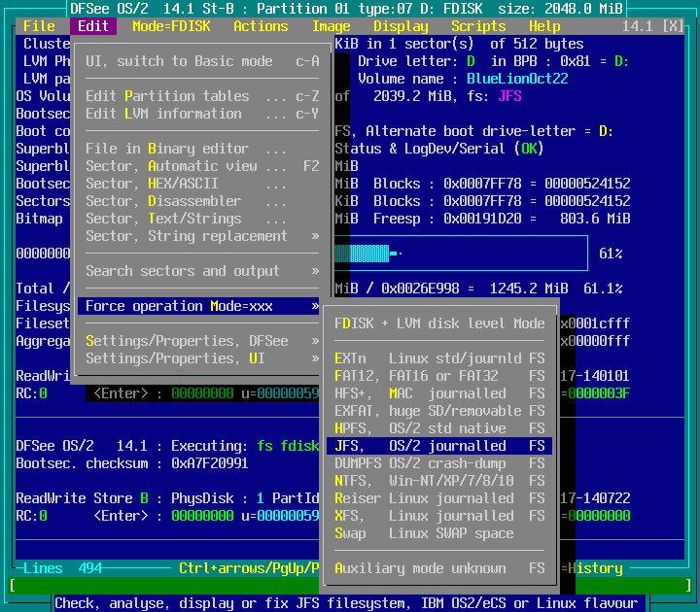Viewport: 700px width, 612px height.
Task: Choose UI, switch to Basic mode
Action: tap(202, 61)
